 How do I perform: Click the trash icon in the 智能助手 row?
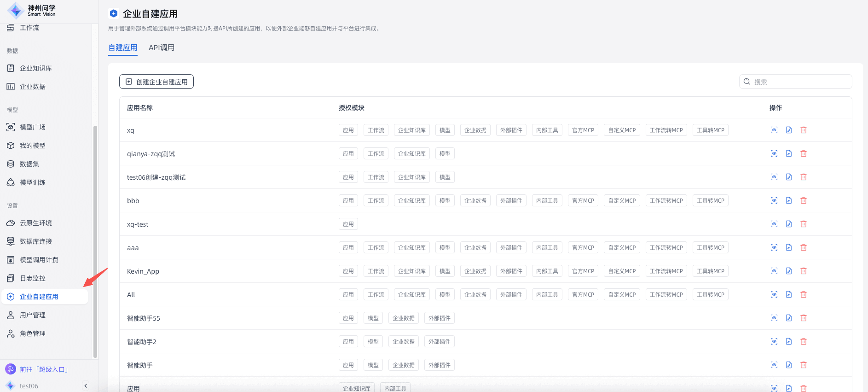[803, 365]
